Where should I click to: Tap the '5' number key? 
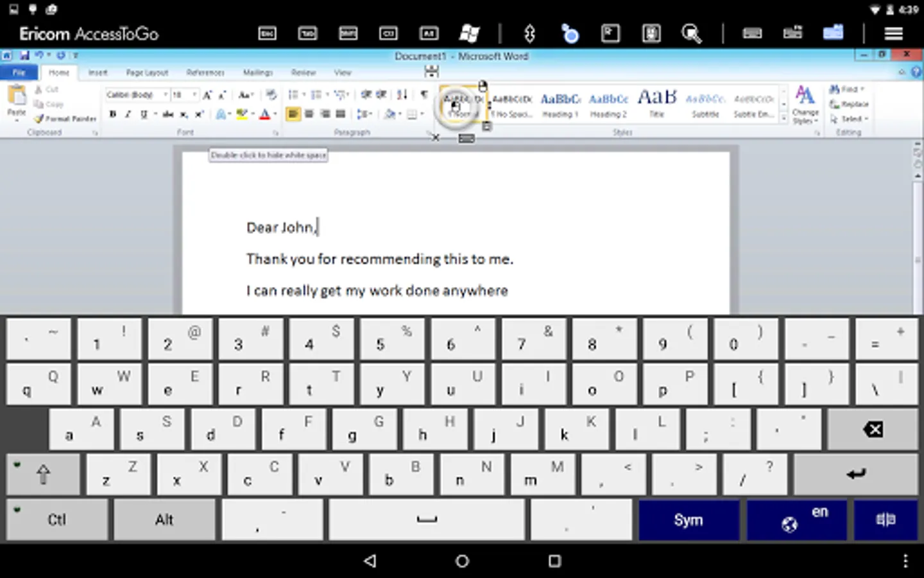pyautogui.click(x=392, y=338)
